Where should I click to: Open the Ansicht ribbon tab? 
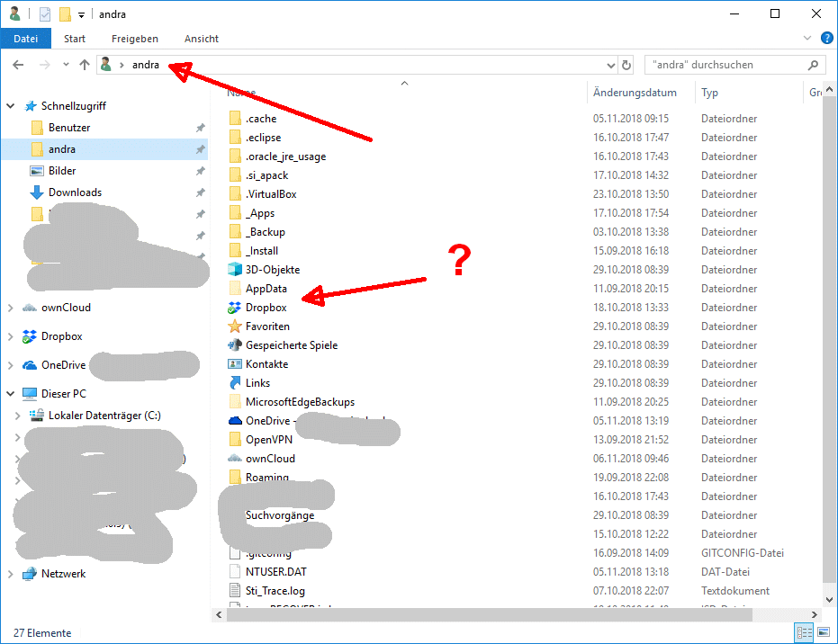click(202, 39)
